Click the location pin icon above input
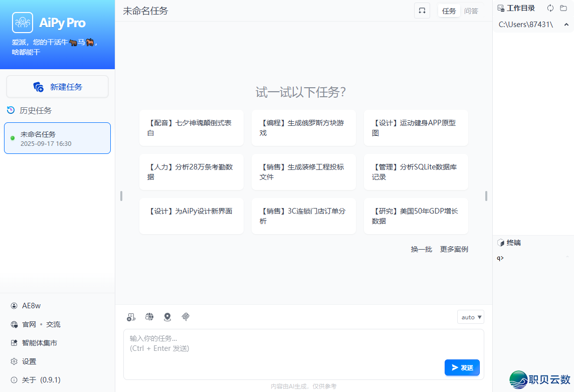 coord(167,317)
